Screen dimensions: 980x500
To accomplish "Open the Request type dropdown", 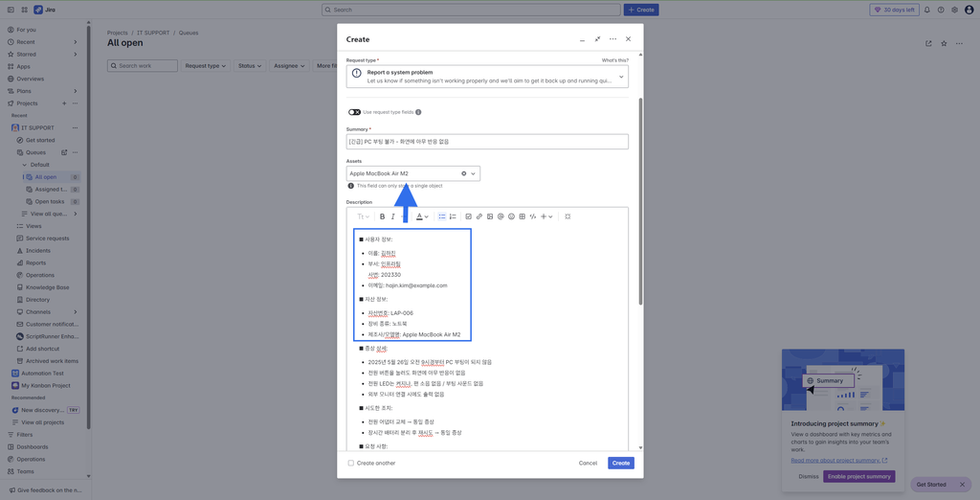I will [x=487, y=77].
